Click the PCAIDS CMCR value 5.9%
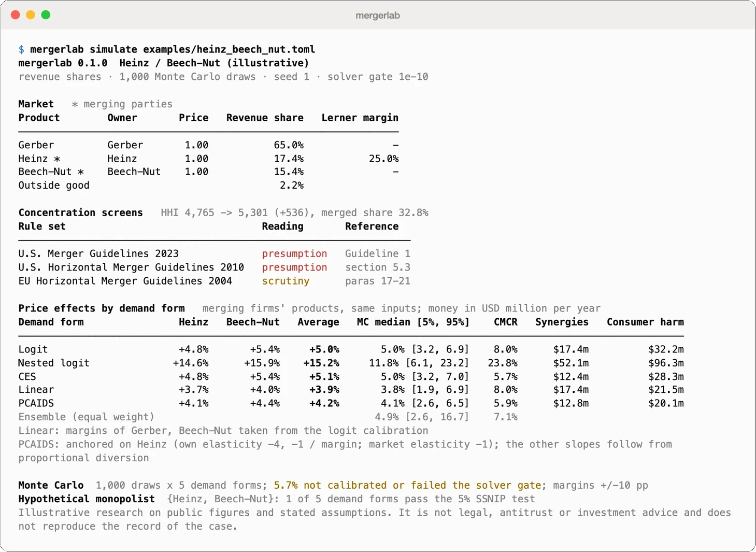The height and width of the screenshot is (552, 756). (506, 403)
